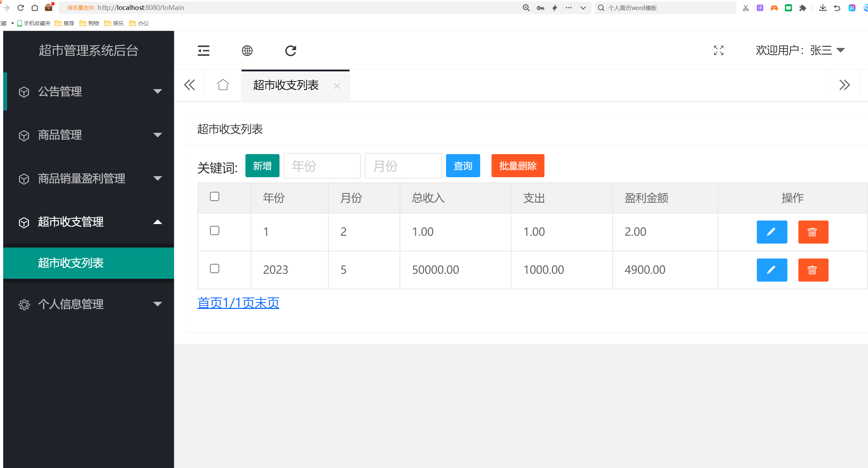Open the language globe icon in the header
The width and height of the screenshot is (868, 468).
click(x=247, y=50)
